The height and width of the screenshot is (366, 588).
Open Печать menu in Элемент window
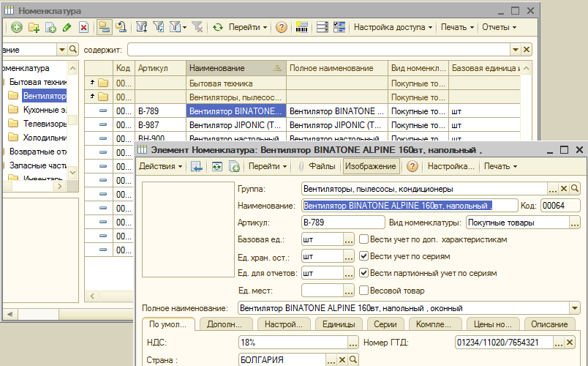point(500,166)
